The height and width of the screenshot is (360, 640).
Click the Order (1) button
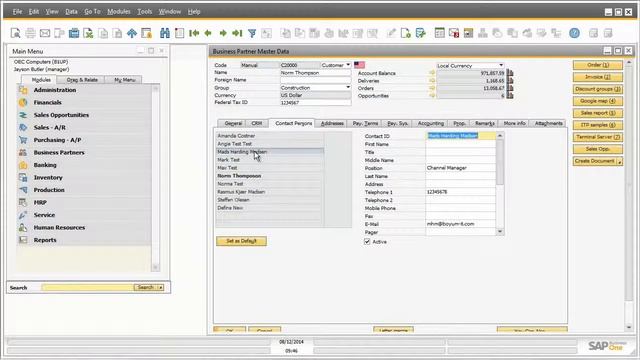coord(598,65)
